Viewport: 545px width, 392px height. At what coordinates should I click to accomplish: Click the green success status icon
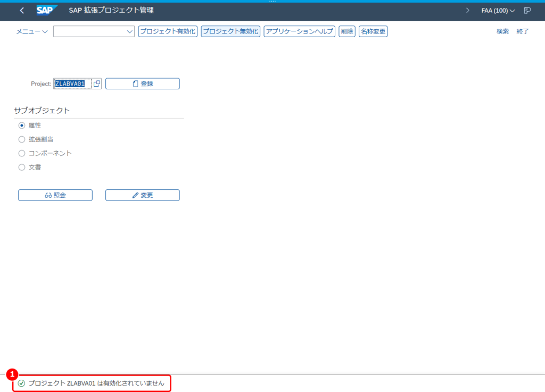21,383
